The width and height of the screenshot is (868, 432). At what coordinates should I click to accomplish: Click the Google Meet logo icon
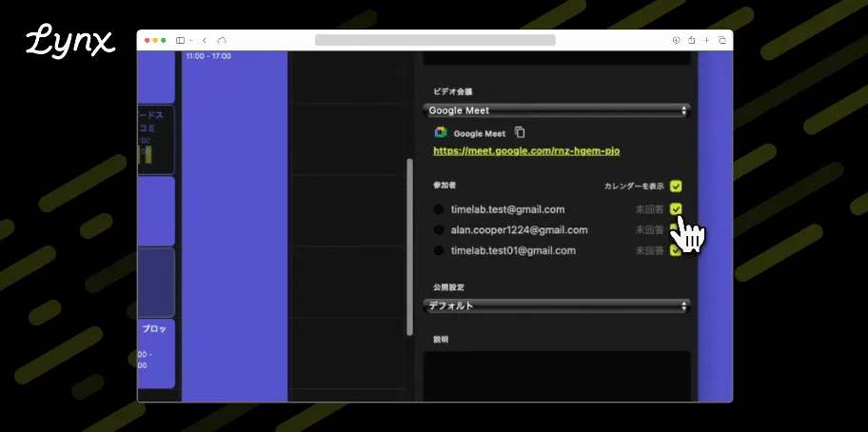pos(441,133)
